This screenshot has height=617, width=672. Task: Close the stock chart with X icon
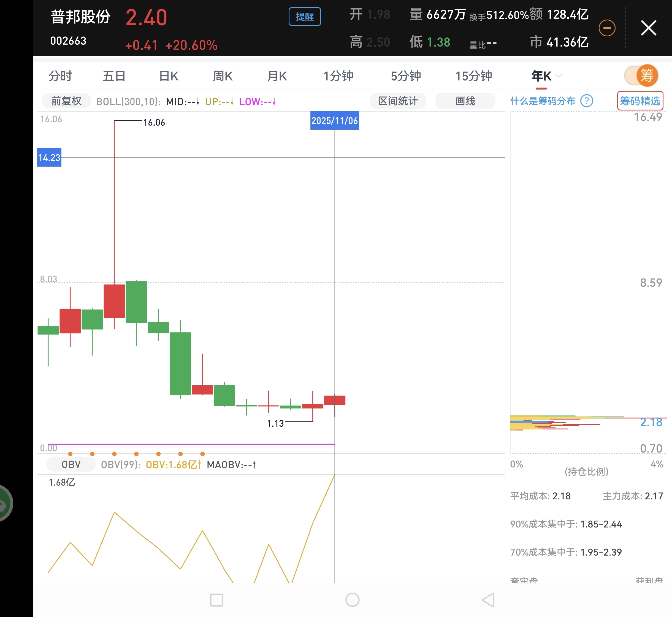pyautogui.click(x=648, y=28)
